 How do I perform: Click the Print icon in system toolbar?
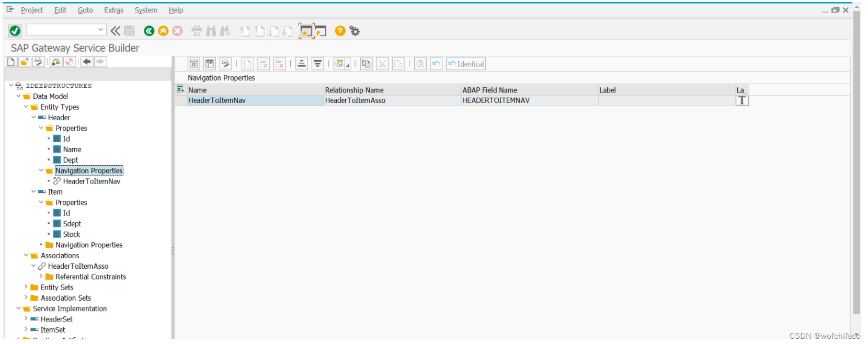pyautogui.click(x=197, y=31)
